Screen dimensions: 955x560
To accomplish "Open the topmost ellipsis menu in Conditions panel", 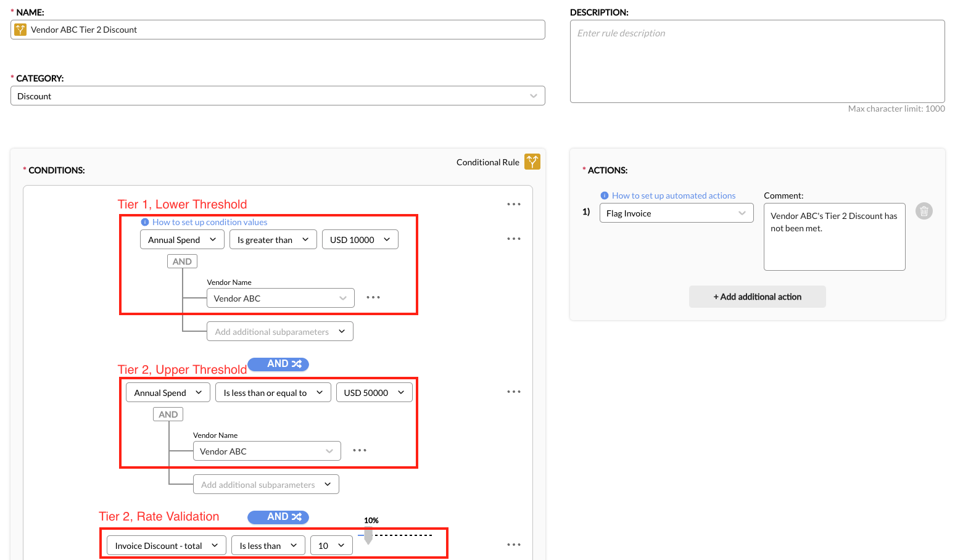I will 513,204.
